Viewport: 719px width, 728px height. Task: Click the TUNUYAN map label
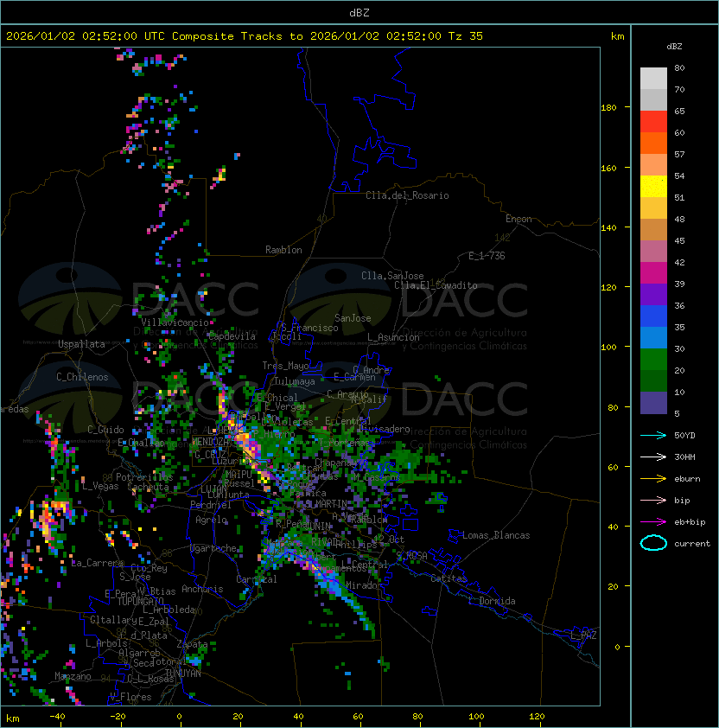coord(183,674)
